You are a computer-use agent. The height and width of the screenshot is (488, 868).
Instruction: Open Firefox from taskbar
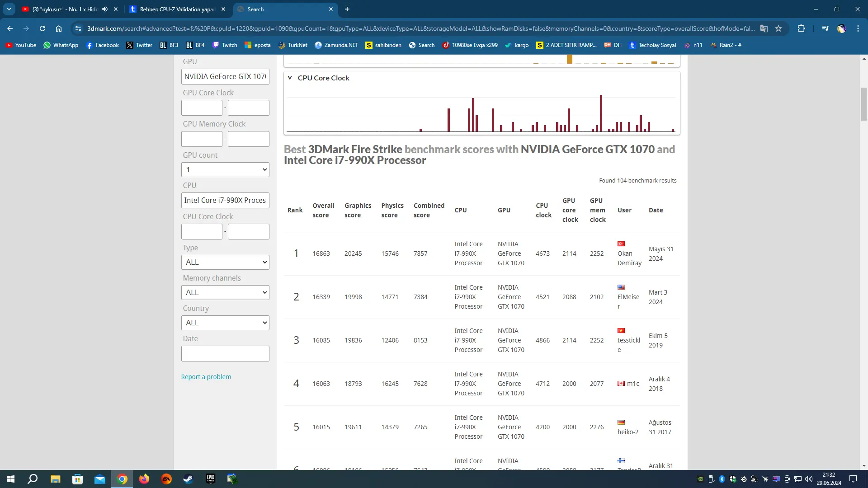click(x=144, y=479)
